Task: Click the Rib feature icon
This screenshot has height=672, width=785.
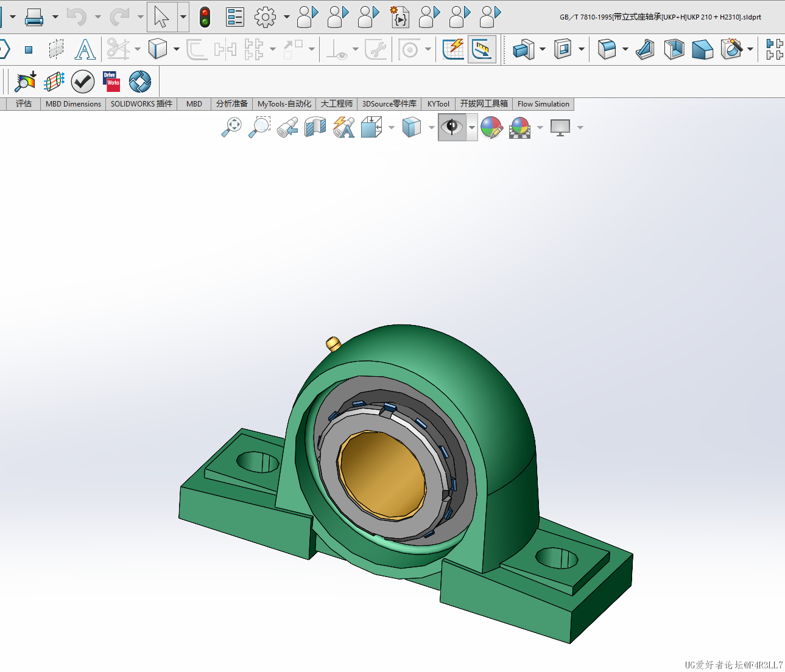Action: click(645, 49)
